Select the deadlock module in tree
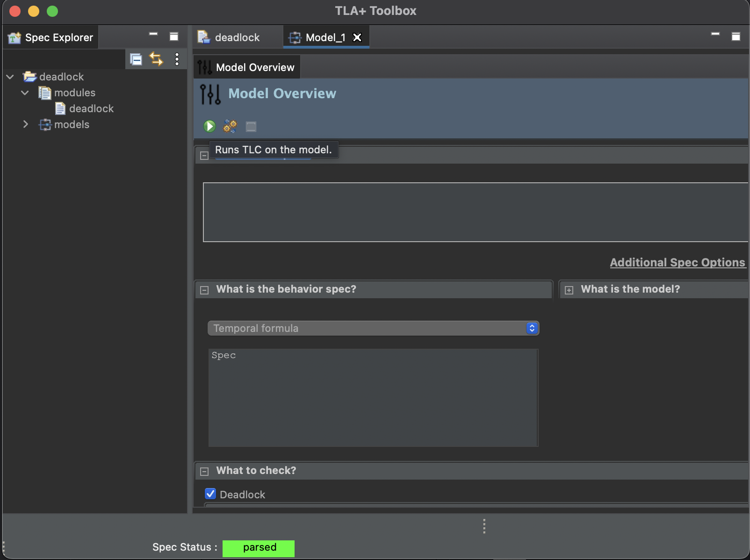Image resolution: width=750 pixels, height=560 pixels. pos(91,108)
